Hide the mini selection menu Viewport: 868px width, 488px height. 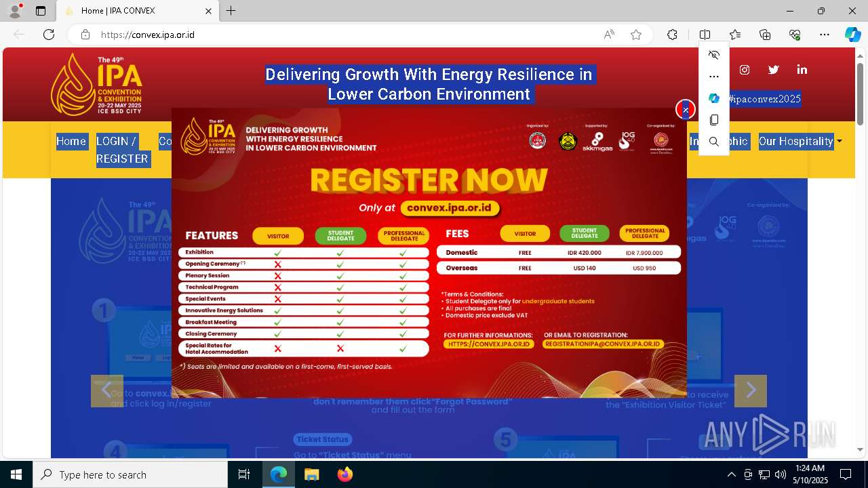713,55
